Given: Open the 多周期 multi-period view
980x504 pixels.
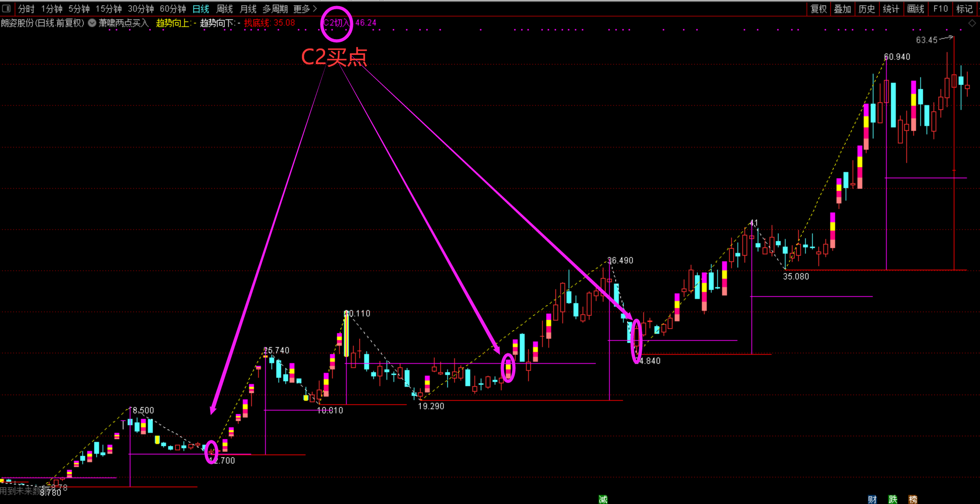Looking at the screenshot, I should [275, 9].
